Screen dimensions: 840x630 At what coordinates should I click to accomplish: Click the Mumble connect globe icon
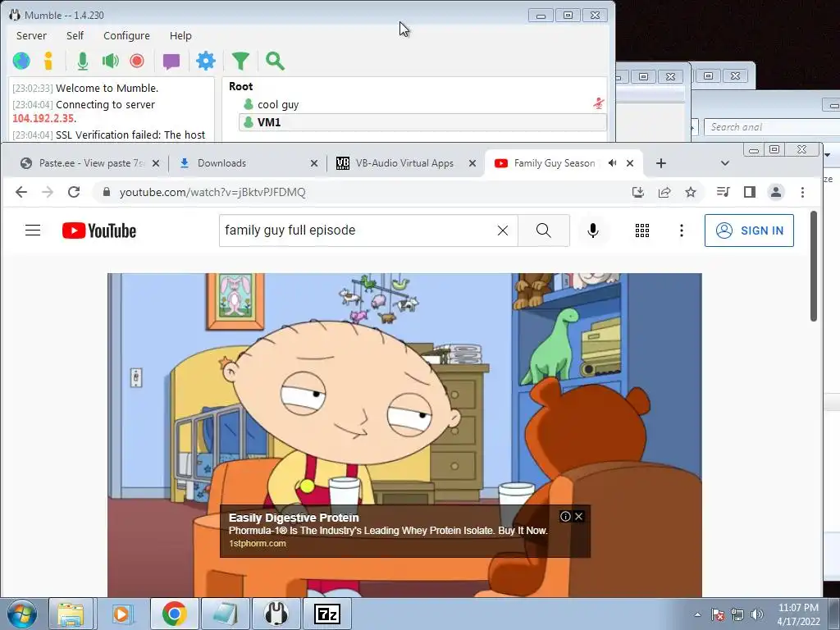click(x=21, y=61)
